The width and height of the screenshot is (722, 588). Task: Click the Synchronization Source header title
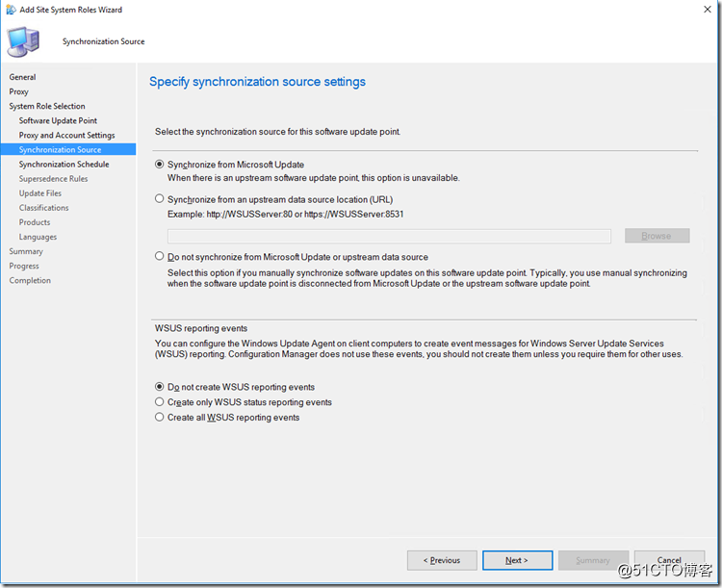(x=104, y=41)
